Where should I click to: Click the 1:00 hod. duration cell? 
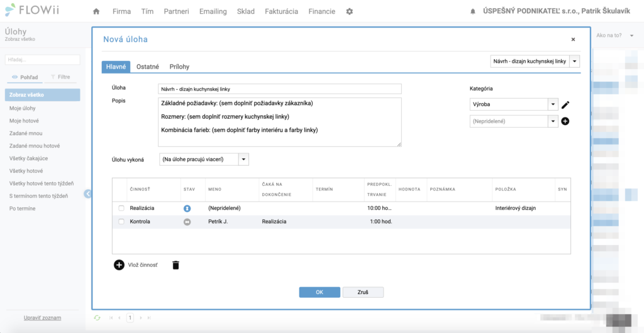pos(379,221)
